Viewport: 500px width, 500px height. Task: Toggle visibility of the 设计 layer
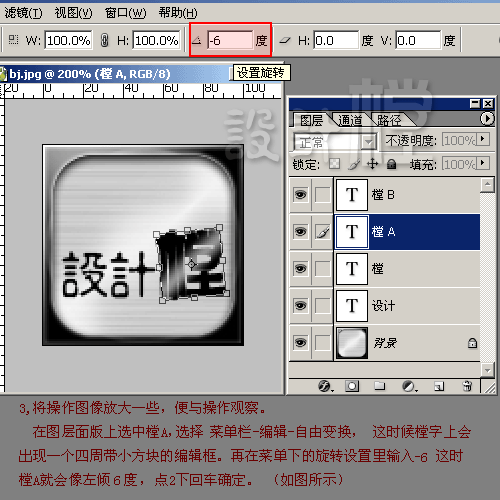pos(300,305)
